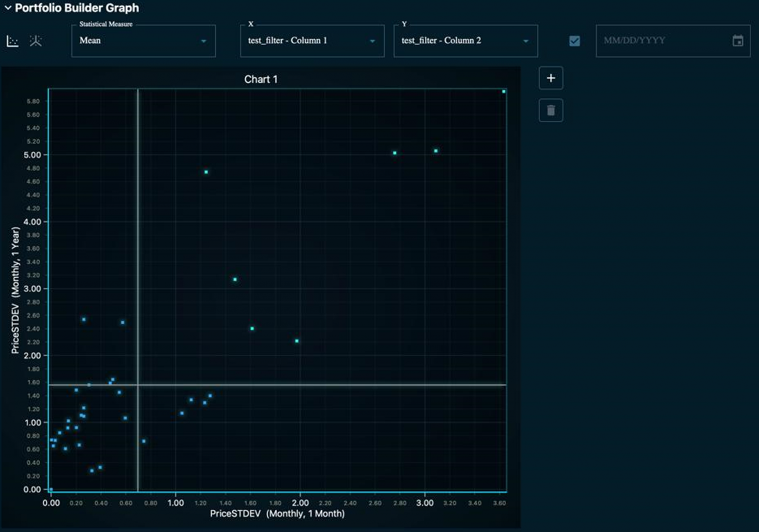The image size is (759, 532).
Task: Open the X axis column dropdown
Action: (x=372, y=41)
